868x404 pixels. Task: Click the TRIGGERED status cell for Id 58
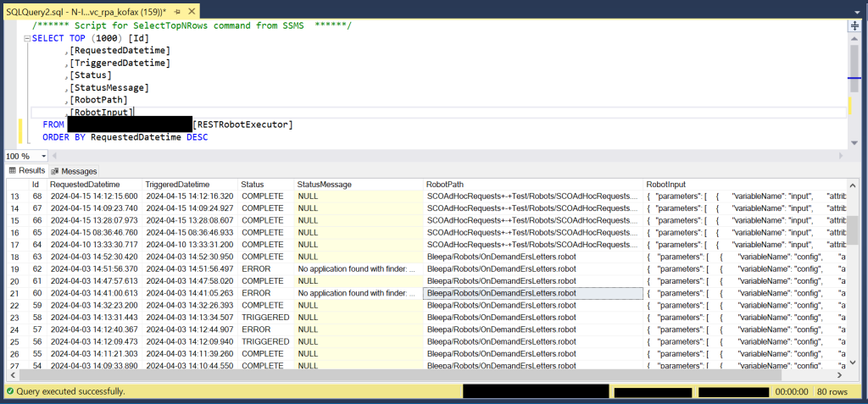pos(266,317)
